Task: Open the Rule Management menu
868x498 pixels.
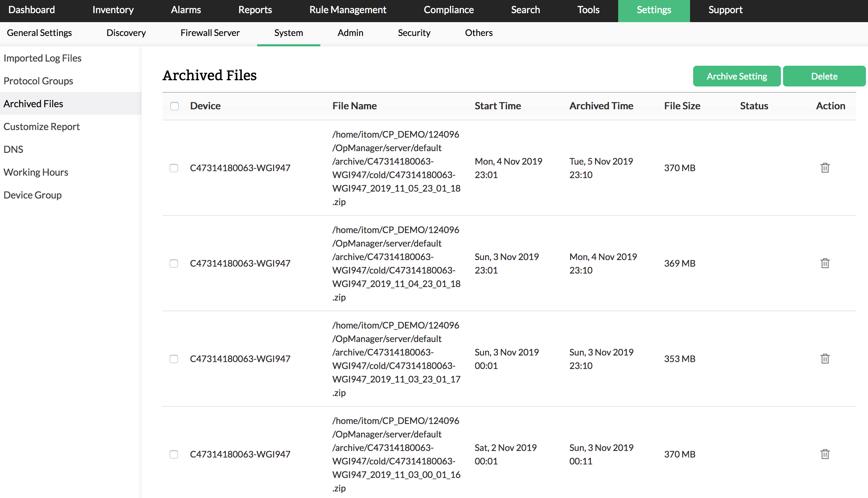Action: [x=348, y=10]
